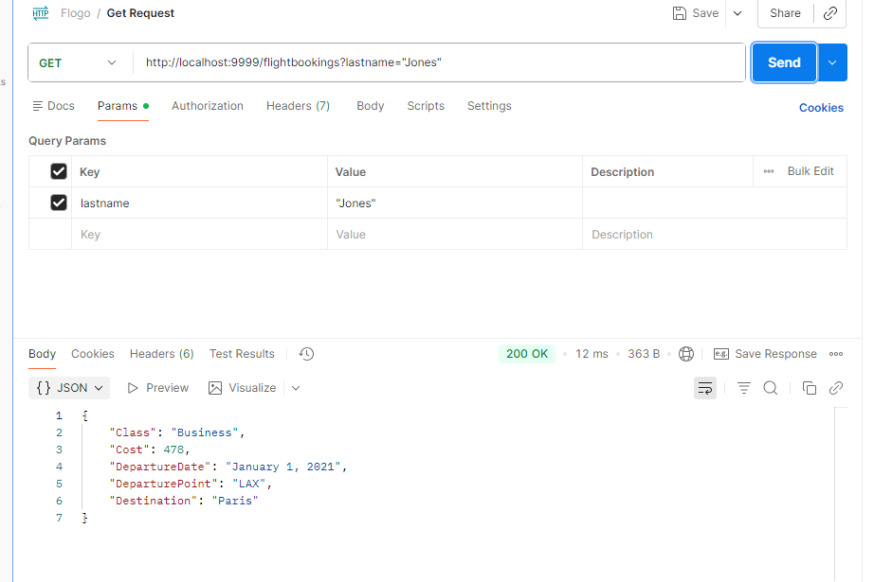The image size is (874, 582).
Task: Open the Test Results response tab
Action: (241, 354)
